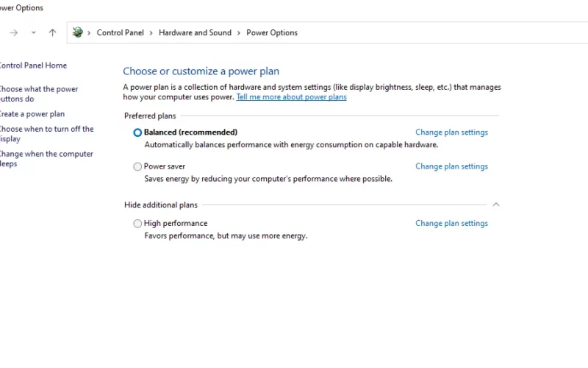This screenshot has height=368, width=588.
Task: Change plan settings for Balanced
Action: pyautogui.click(x=451, y=132)
